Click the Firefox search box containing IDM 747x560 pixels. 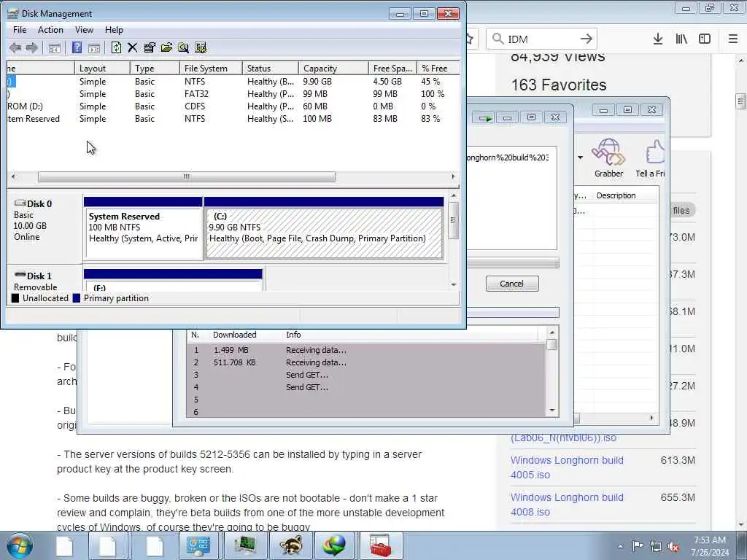[542, 39]
